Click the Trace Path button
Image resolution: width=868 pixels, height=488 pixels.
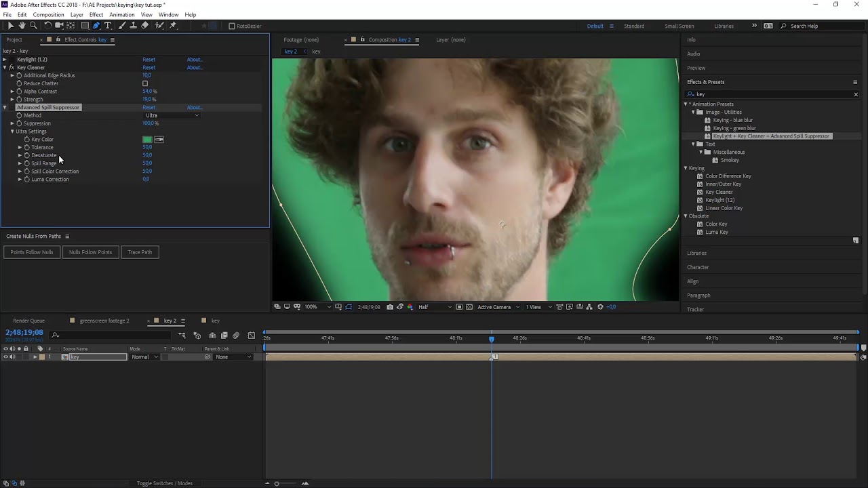click(140, 252)
